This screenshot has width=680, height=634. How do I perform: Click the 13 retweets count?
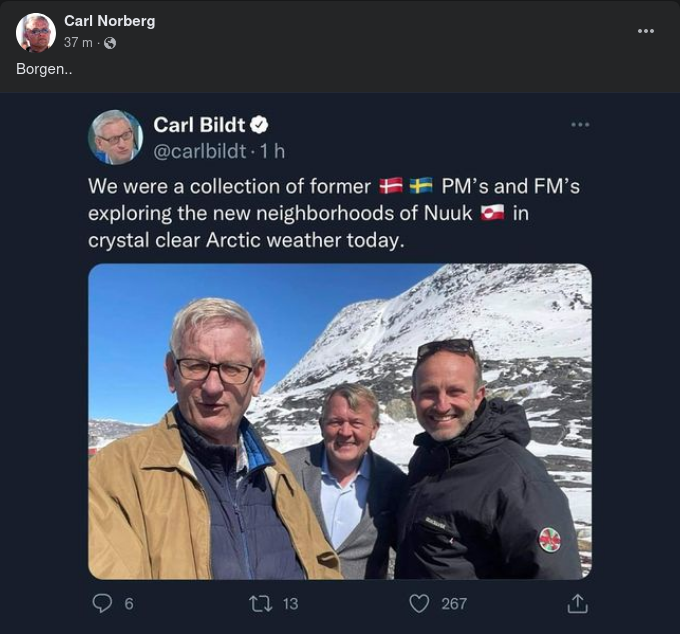[x=290, y=603]
